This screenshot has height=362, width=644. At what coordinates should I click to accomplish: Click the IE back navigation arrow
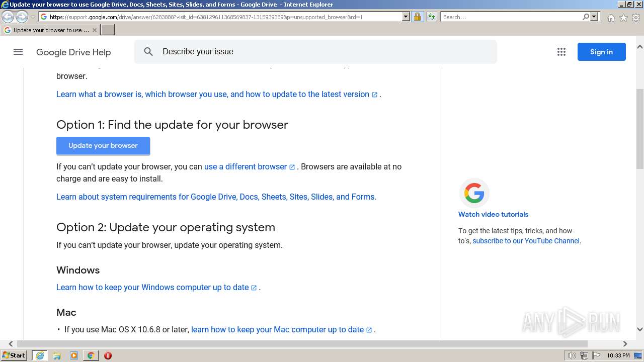[8, 17]
